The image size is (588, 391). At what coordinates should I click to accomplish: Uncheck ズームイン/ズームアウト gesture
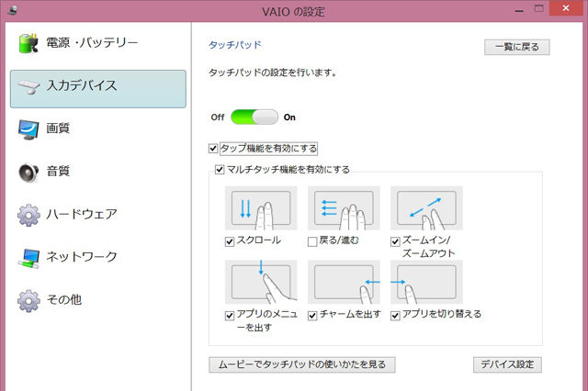pyautogui.click(x=395, y=241)
